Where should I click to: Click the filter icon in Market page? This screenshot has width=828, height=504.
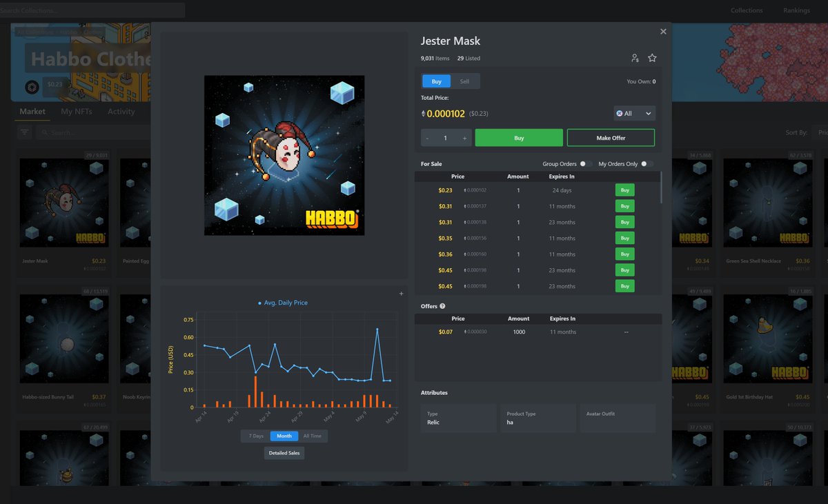click(25, 132)
